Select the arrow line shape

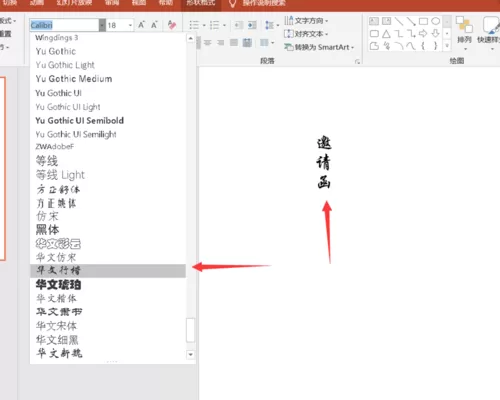coord(411,21)
